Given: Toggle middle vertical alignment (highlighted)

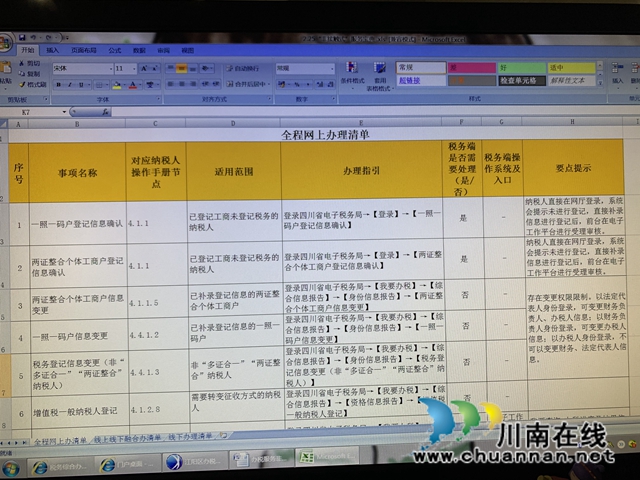Looking at the screenshot, I should click(x=182, y=68).
